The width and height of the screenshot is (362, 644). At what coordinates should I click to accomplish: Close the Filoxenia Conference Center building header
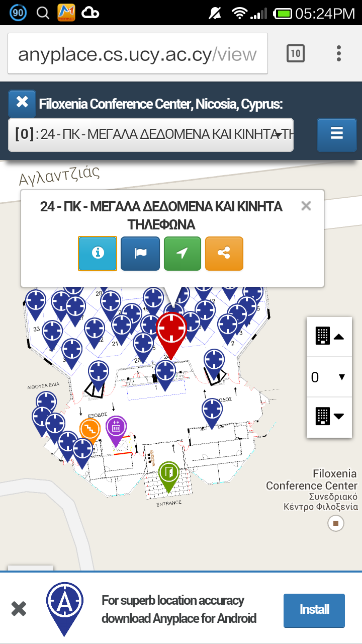click(22, 103)
